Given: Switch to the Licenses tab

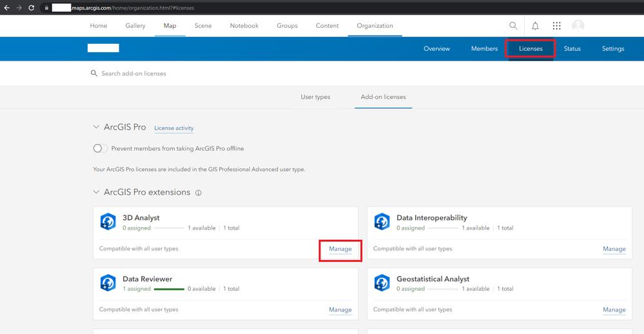Looking at the screenshot, I should click(531, 48).
